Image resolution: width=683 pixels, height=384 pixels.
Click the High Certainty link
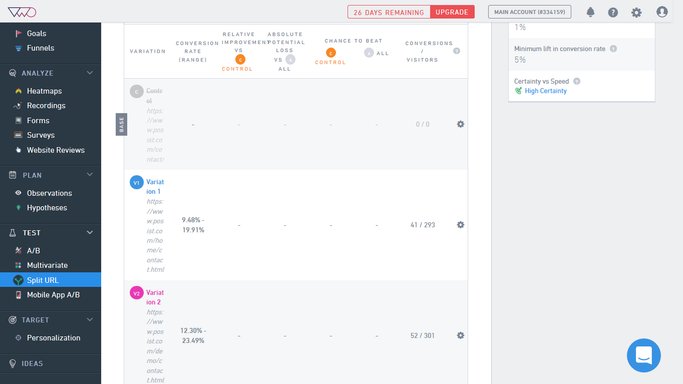click(x=545, y=91)
